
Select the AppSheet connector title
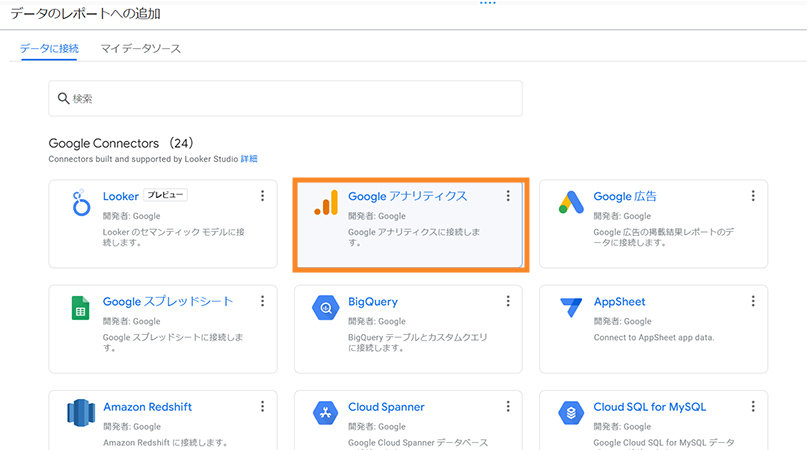[619, 302]
